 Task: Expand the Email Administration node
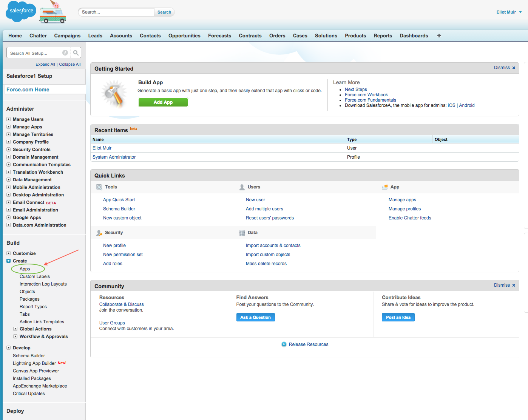[8, 210]
